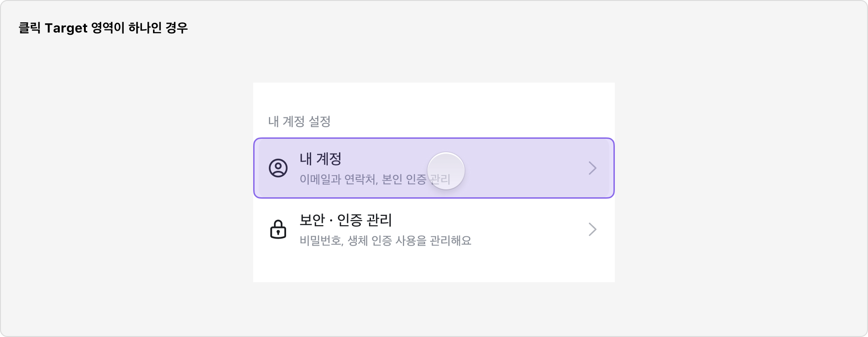
Task: Expand 보안·인증 관리 using its chevron arrow
Action: [x=593, y=230]
